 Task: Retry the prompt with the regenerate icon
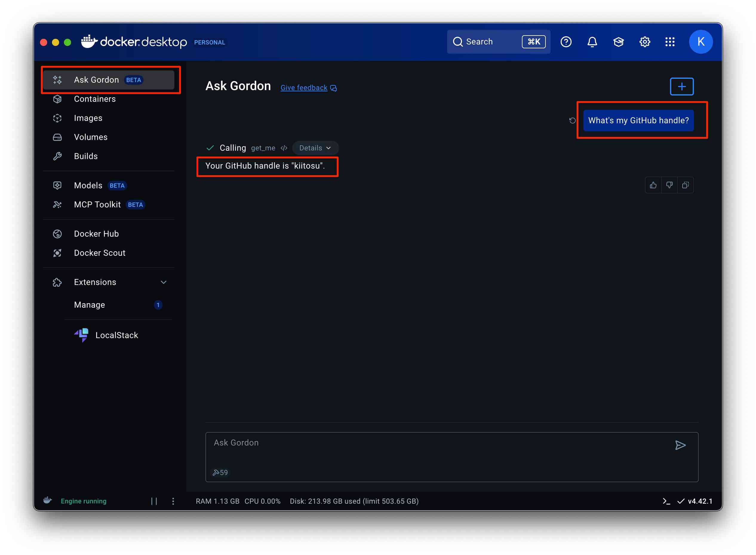click(572, 120)
